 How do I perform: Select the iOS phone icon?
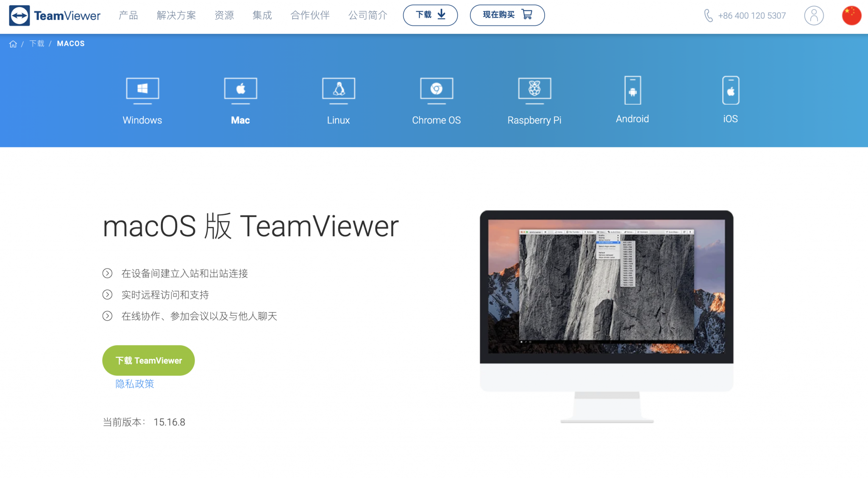tap(731, 90)
